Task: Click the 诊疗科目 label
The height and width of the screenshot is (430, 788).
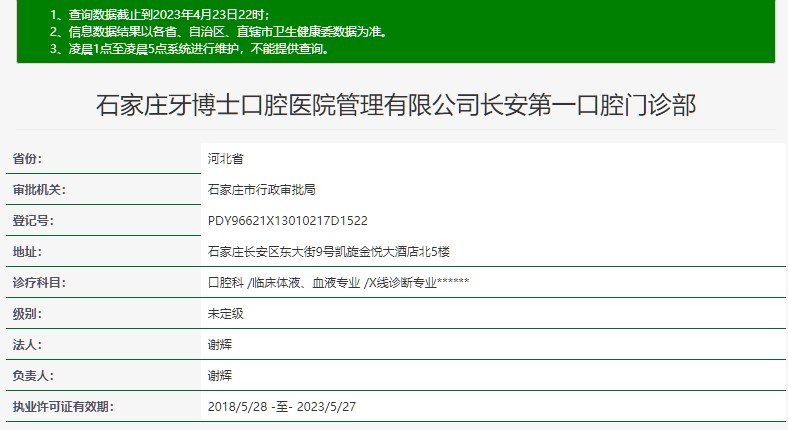Action: pyautogui.click(x=39, y=283)
